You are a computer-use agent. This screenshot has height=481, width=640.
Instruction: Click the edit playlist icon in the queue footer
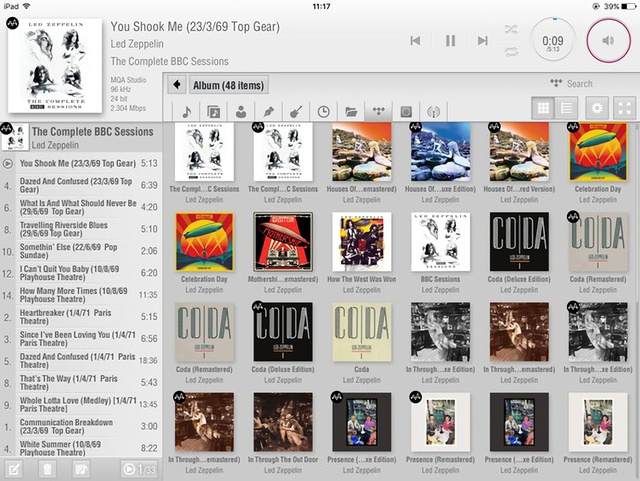[x=14, y=469]
